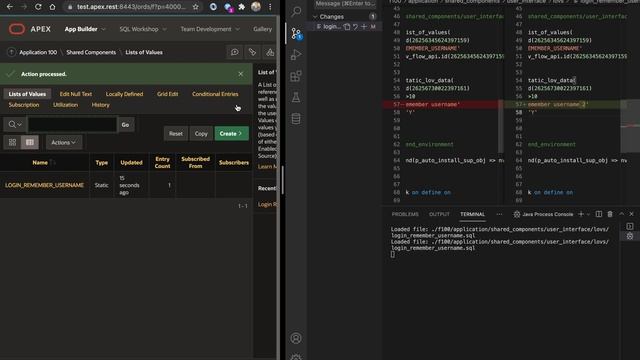The height and width of the screenshot is (360, 640).
Task: Click the Reset button
Action: [176, 133]
